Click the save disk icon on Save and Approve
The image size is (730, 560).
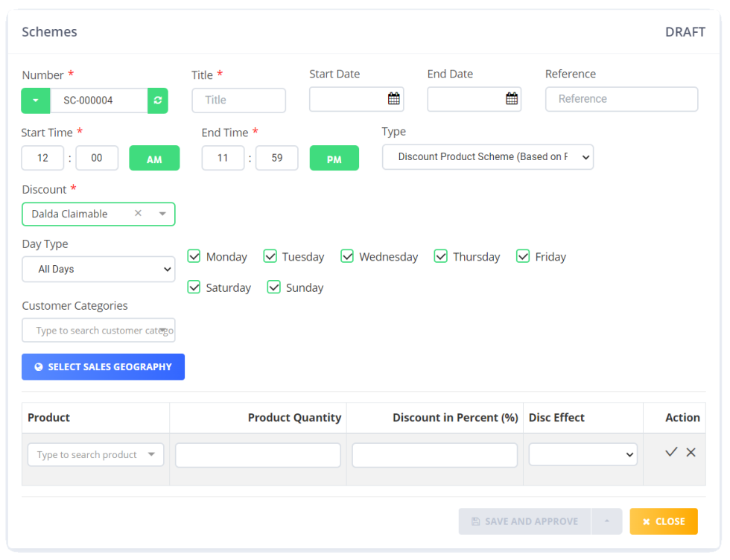click(475, 521)
